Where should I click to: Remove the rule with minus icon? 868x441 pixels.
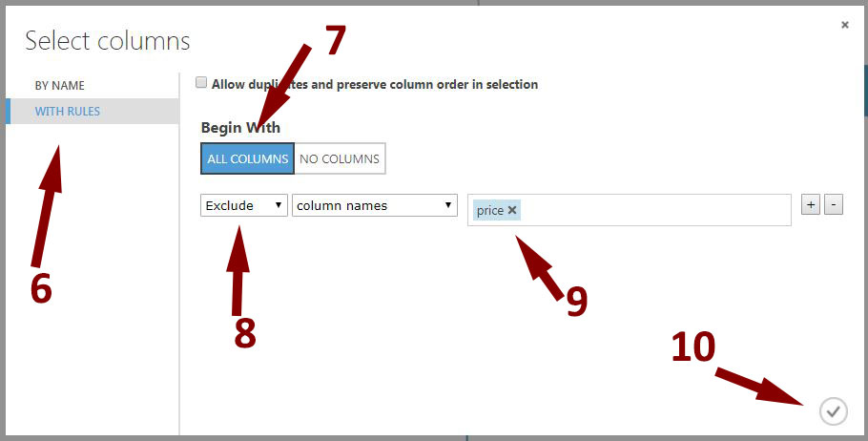[834, 205]
